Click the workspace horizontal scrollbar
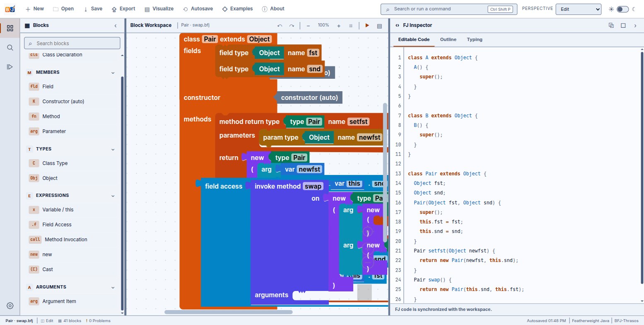Image resolution: width=644 pixels, height=325 pixels. [228, 312]
